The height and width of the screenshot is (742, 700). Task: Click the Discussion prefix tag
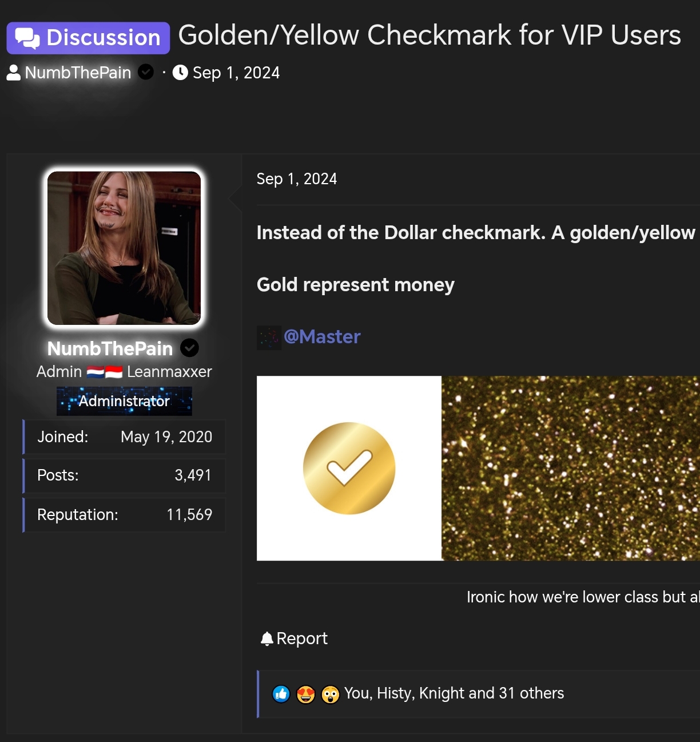[88, 38]
